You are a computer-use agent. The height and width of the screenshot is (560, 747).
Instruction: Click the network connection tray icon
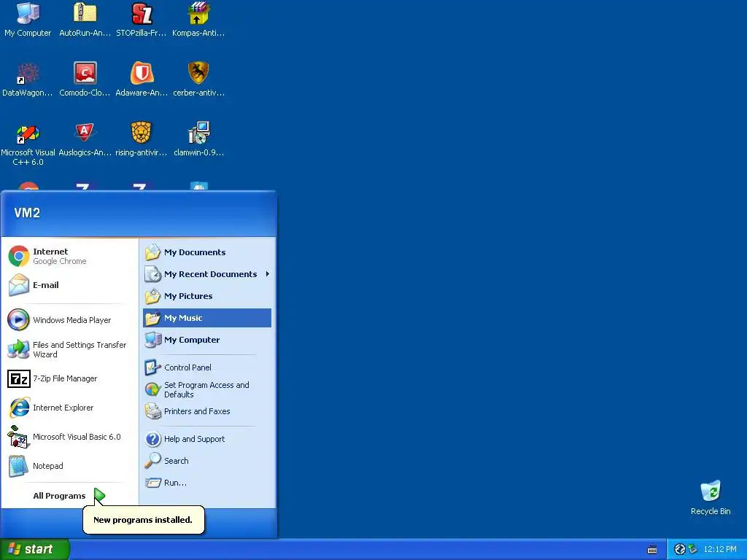click(x=693, y=550)
